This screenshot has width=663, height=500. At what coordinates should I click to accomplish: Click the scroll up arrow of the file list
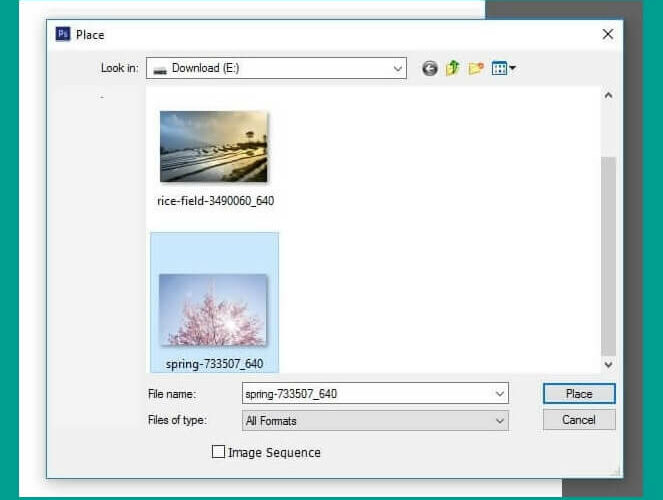pos(608,95)
